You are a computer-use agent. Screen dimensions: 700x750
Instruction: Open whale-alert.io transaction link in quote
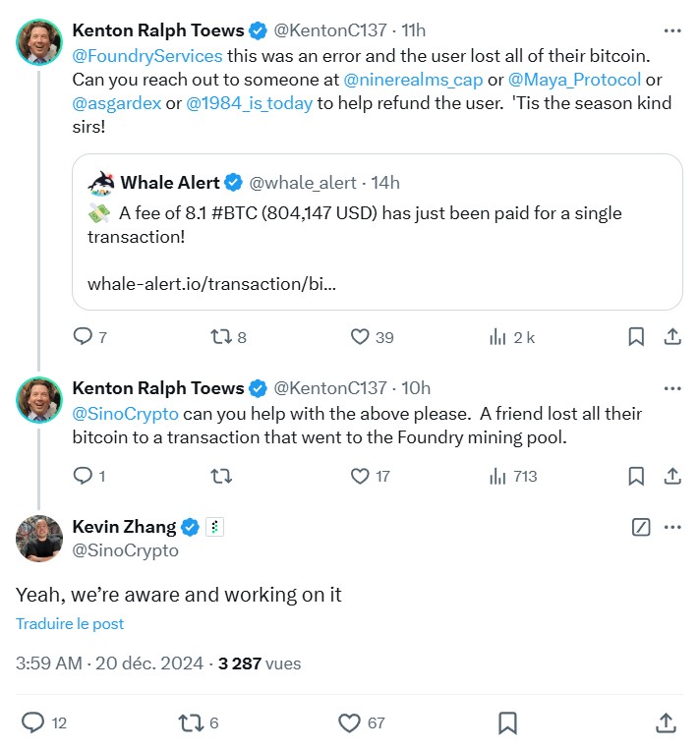211,284
